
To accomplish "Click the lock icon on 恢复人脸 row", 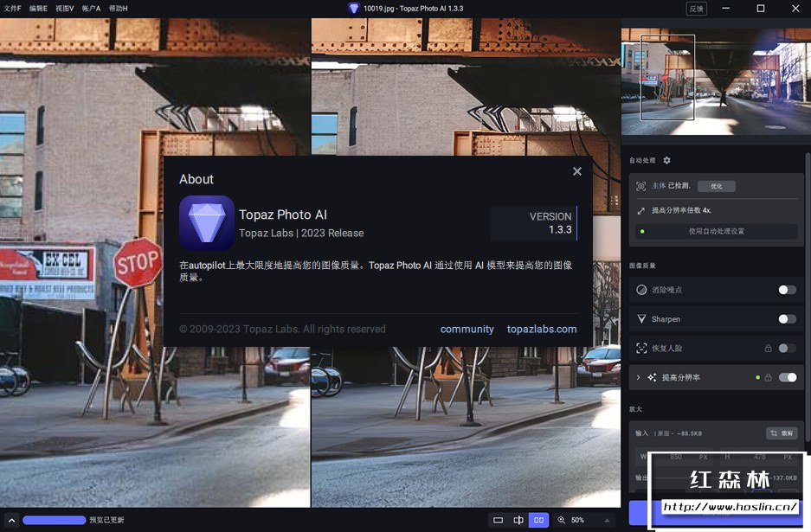I will tap(768, 349).
